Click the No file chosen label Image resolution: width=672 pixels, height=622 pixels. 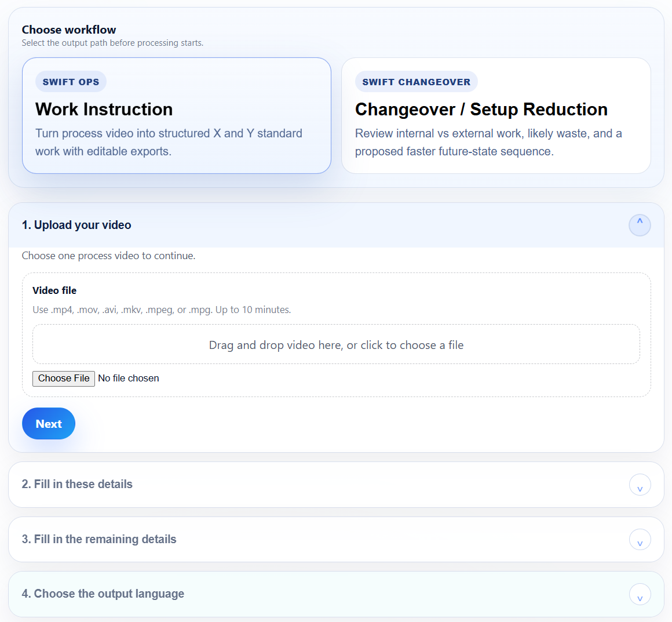point(128,378)
